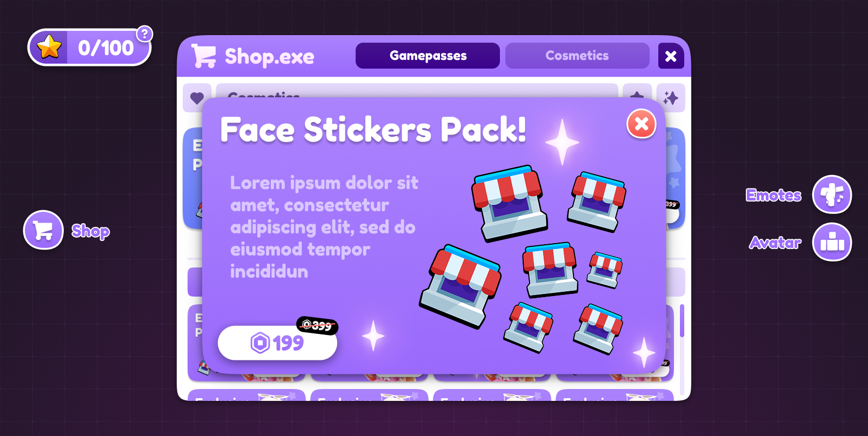Buy the pack for 199 Robux
This screenshot has height=436, width=868.
point(277,343)
